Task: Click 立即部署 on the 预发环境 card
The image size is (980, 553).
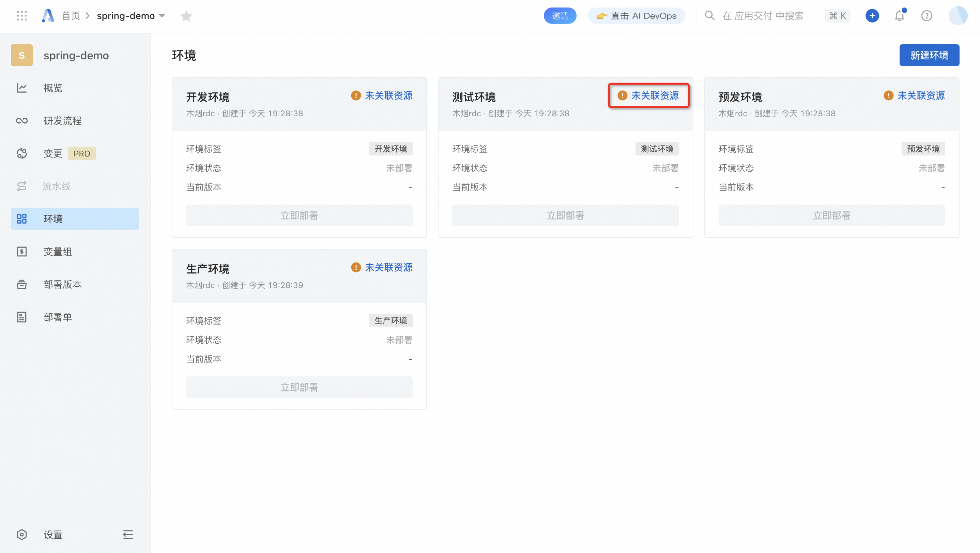Action: (x=832, y=215)
